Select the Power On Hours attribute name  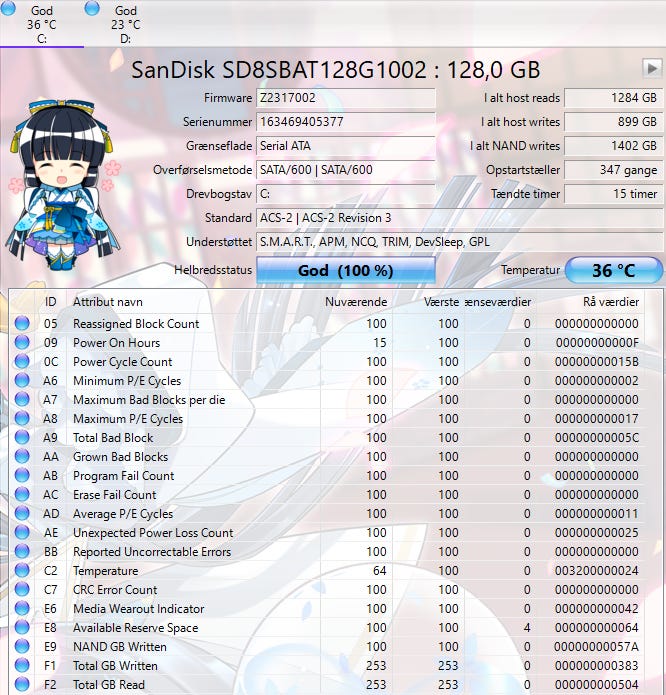117,343
